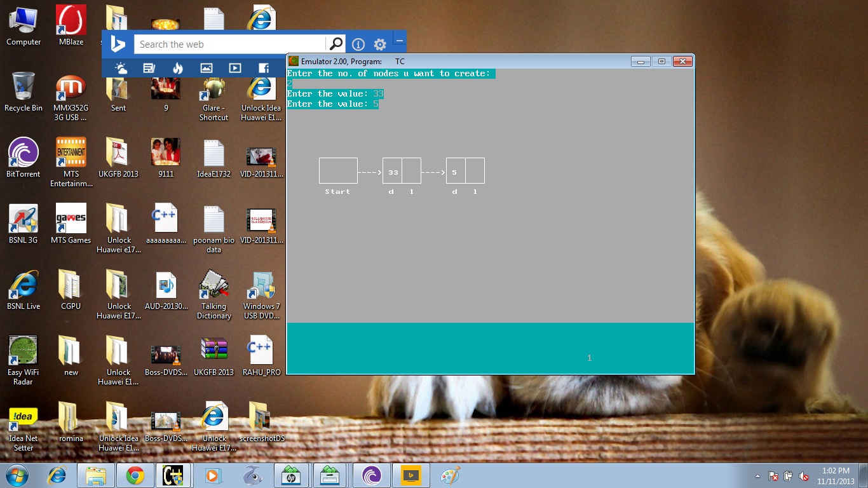This screenshot has height=488, width=868.
Task: Select the photo file named 9
Action: [x=166, y=95]
